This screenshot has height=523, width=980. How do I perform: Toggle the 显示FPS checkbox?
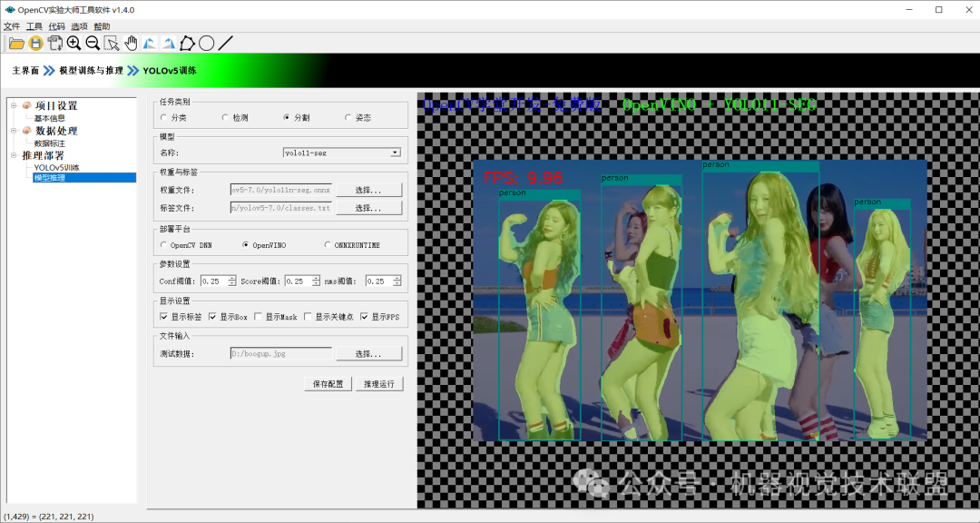(365, 317)
